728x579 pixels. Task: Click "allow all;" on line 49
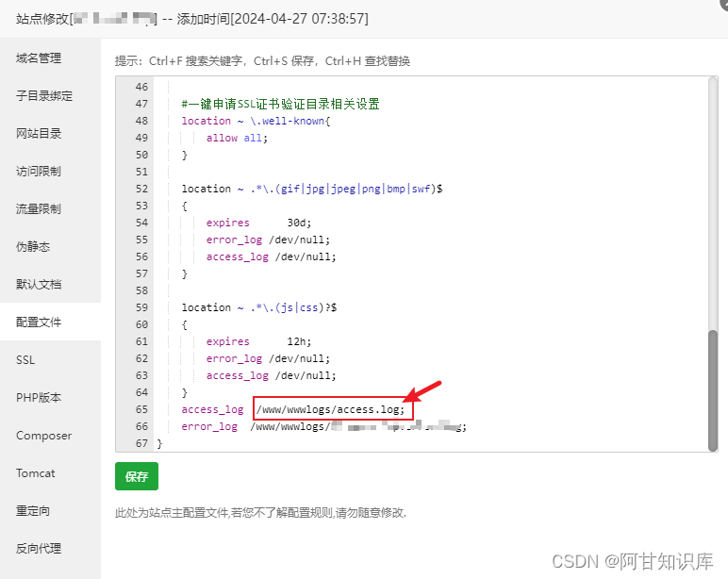pos(237,138)
